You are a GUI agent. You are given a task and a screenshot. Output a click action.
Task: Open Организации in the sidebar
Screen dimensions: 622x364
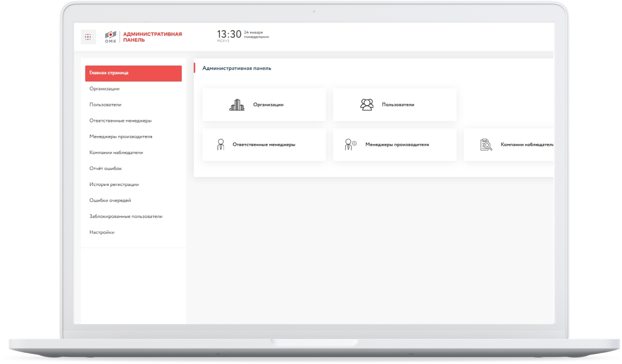click(x=105, y=89)
